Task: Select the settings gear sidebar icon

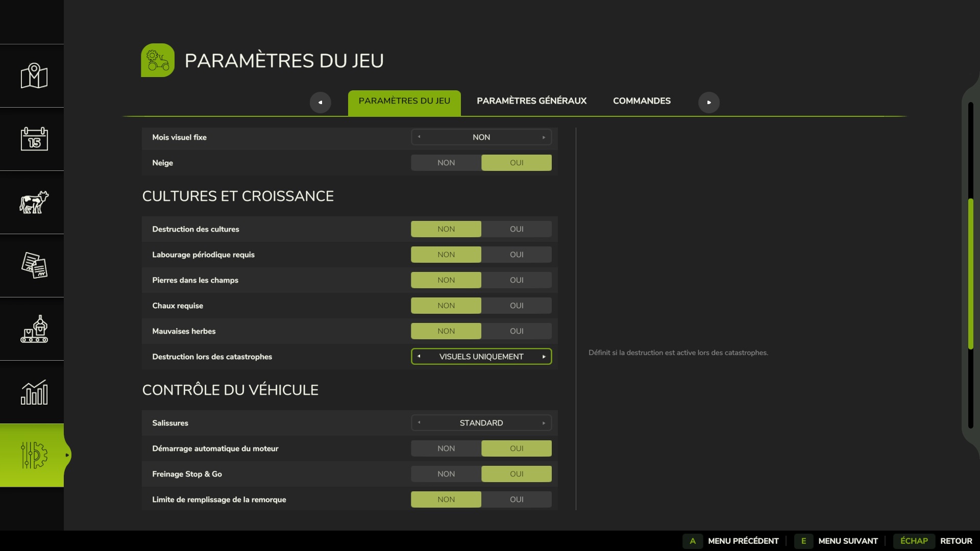Action: pyautogui.click(x=34, y=455)
